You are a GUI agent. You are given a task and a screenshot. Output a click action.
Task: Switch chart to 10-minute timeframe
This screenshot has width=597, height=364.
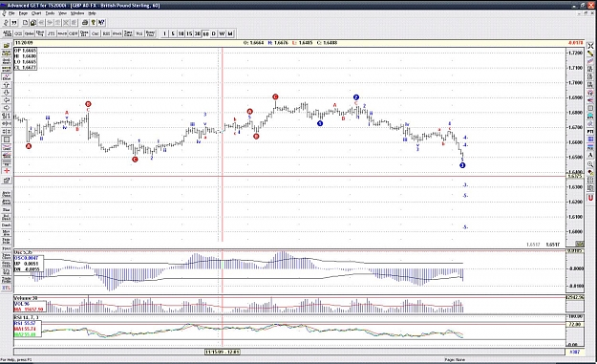pos(181,33)
